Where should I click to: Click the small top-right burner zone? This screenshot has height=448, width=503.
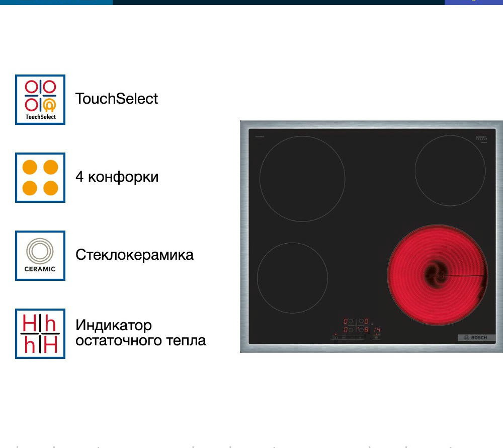(x=450, y=170)
